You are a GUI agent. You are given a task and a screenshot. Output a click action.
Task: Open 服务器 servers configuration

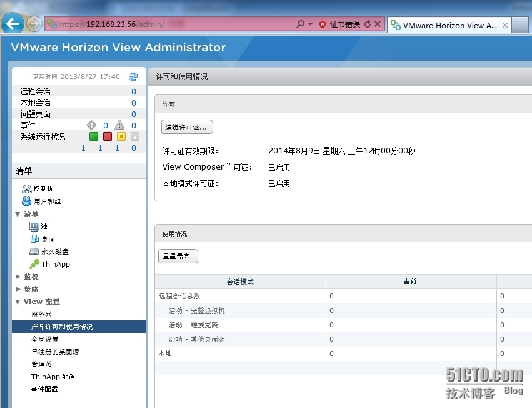(x=41, y=314)
